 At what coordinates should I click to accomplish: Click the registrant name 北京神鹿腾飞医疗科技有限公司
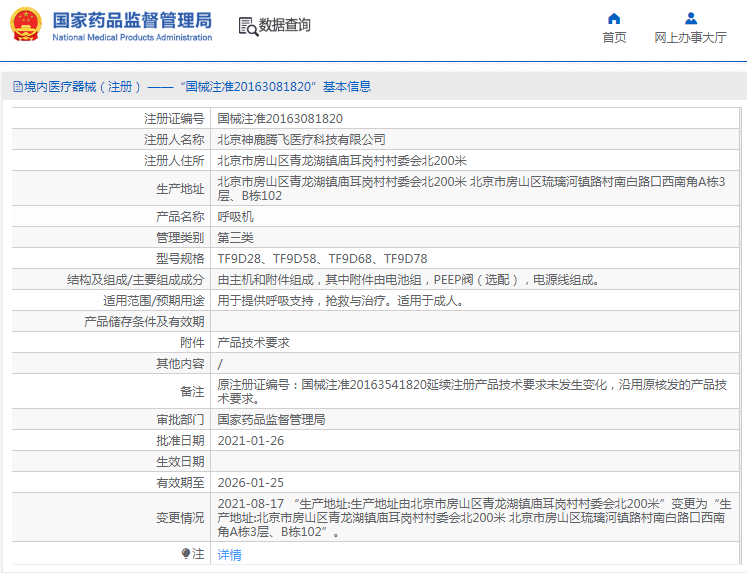301,139
